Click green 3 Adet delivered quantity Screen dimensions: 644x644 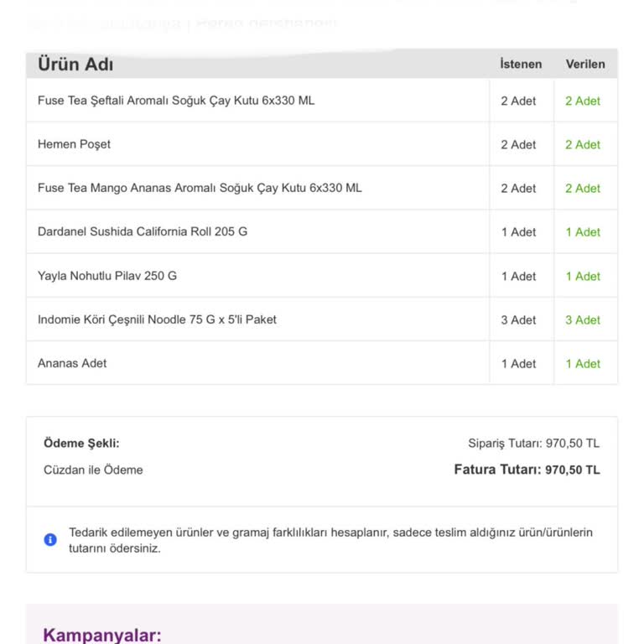(583, 320)
